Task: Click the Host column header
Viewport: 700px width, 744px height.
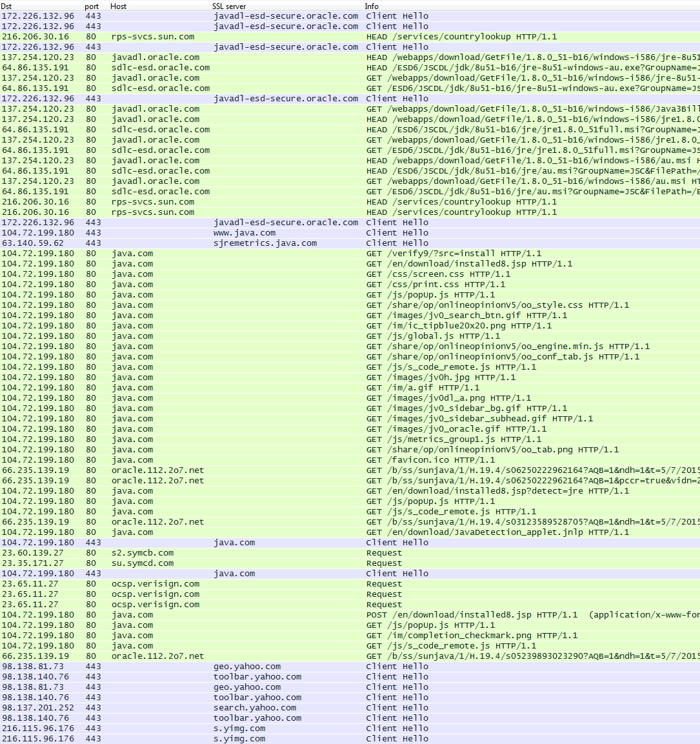Action: click(x=119, y=6)
